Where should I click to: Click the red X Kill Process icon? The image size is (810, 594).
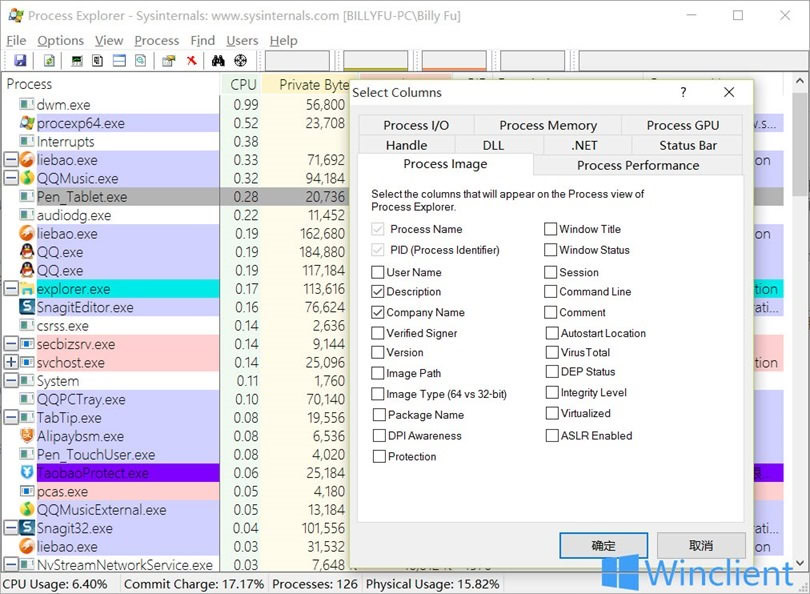pos(191,61)
